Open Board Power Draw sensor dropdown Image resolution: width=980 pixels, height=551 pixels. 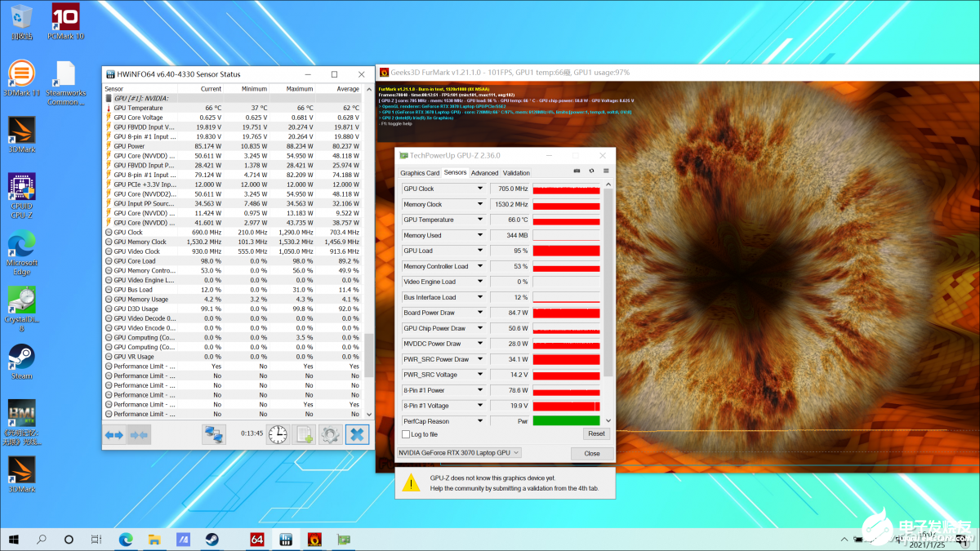(479, 313)
